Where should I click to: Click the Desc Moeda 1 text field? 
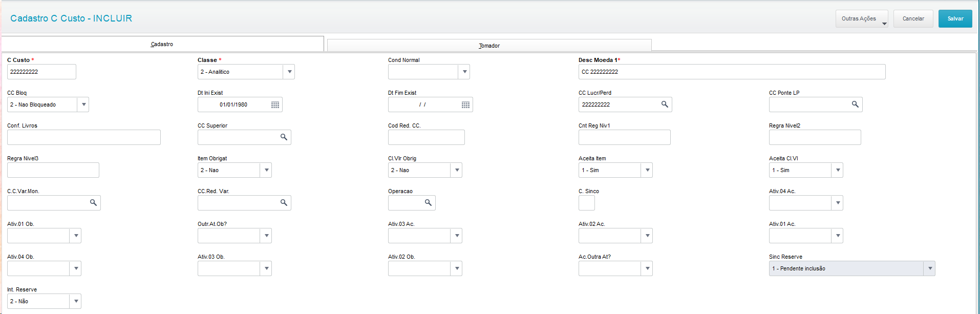point(731,72)
